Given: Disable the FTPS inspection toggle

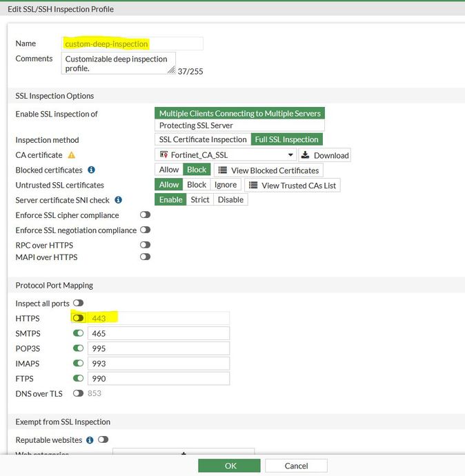Looking at the screenshot, I should [78, 378].
